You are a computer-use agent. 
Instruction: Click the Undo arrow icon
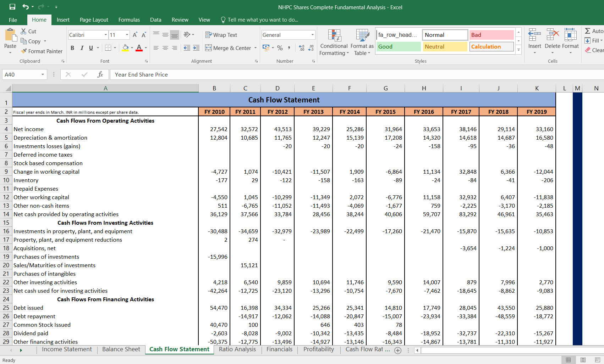click(26, 7)
